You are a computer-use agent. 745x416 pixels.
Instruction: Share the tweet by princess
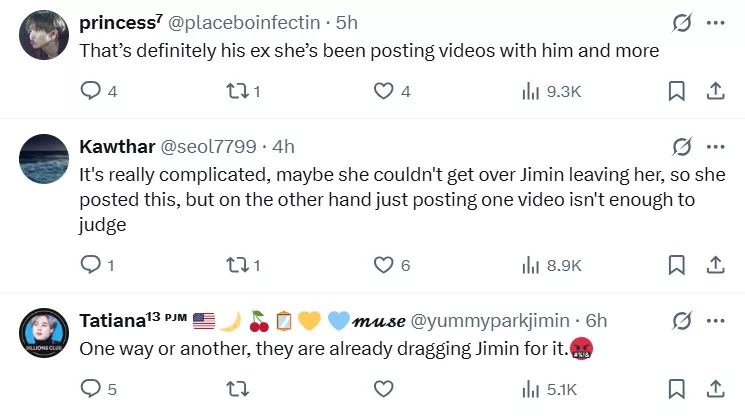pyautogui.click(x=715, y=92)
